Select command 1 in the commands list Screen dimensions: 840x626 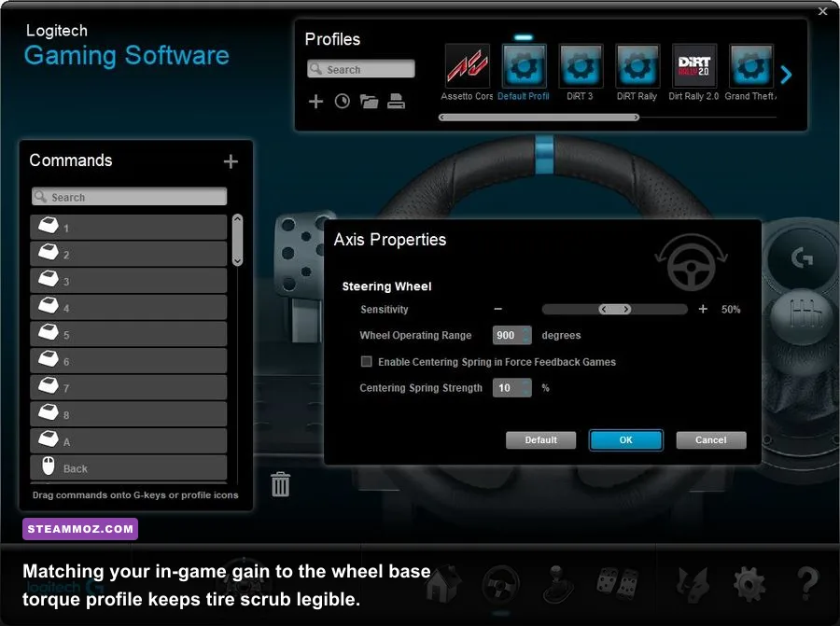[x=129, y=227]
